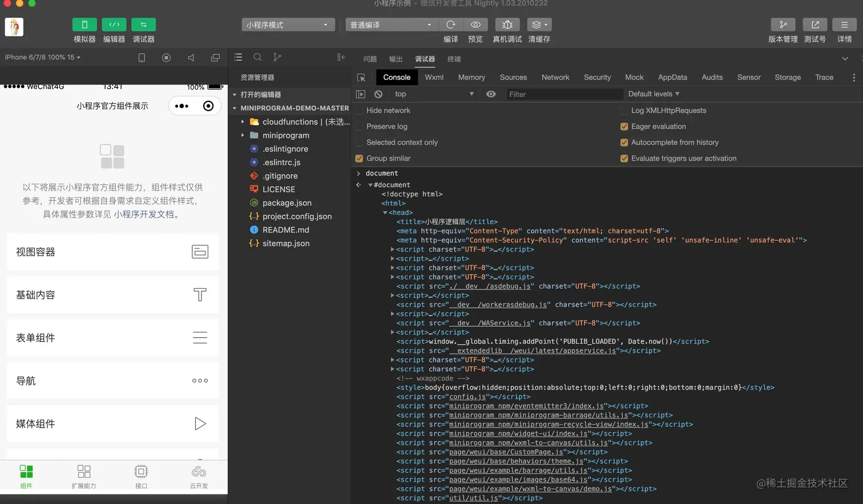Open the 表单组件 item in simulator
Viewport: 863px width, 504px height.
[x=113, y=338]
